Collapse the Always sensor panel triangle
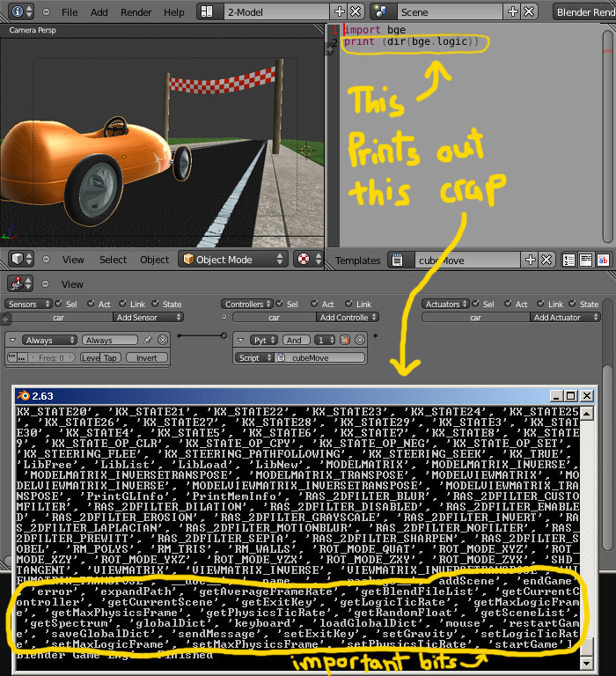Image resolution: width=616 pixels, height=676 pixels. coord(13,340)
